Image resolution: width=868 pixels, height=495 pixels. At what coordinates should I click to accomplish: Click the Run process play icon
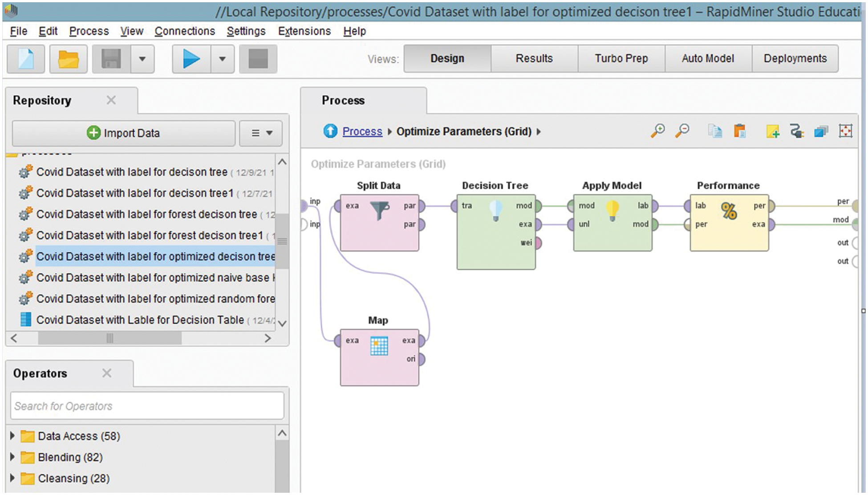pos(191,59)
